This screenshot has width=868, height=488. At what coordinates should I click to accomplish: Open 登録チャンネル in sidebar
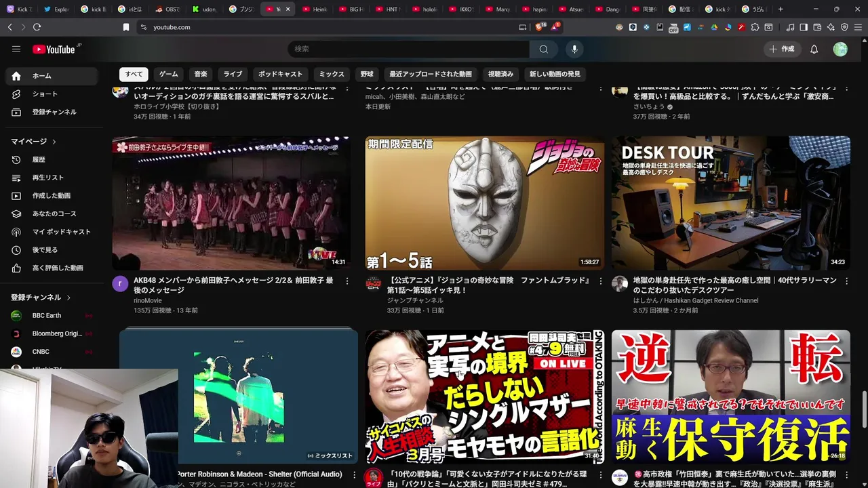[x=52, y=112]
